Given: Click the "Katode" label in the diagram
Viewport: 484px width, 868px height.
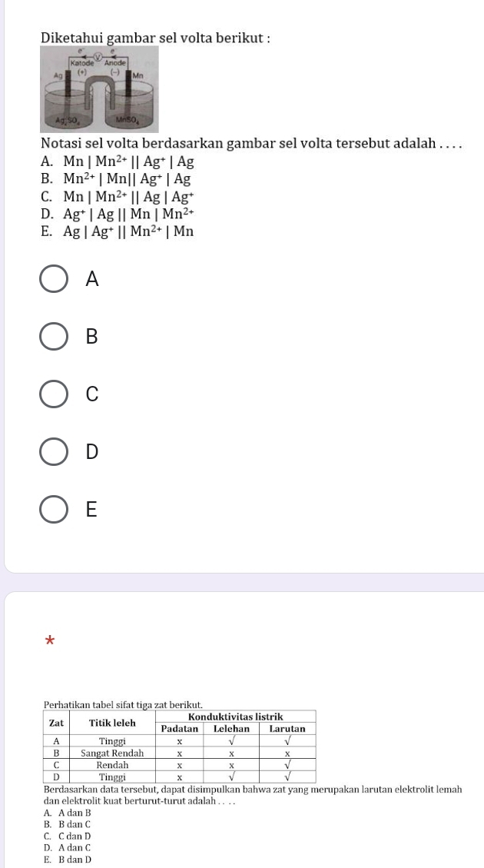Looking at the screenshot, I should coord(82,62).
